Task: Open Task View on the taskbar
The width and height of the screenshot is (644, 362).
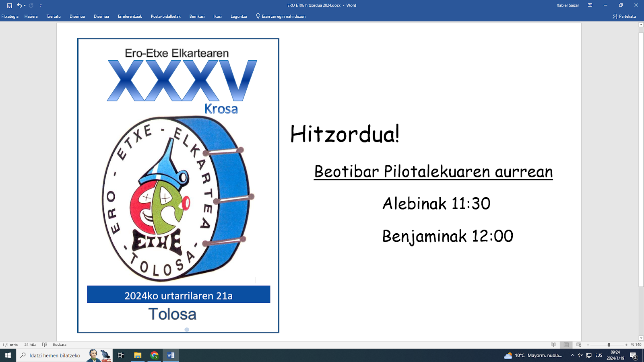Action: click(121, 355)
